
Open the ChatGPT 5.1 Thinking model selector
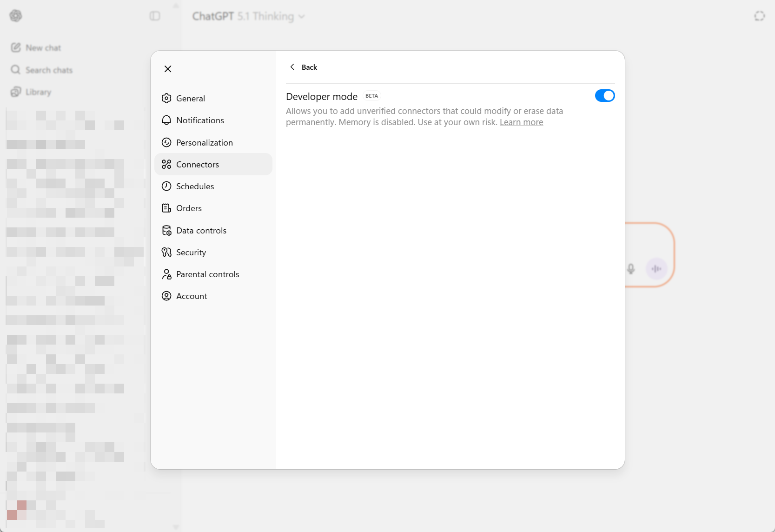coord(249,16)
